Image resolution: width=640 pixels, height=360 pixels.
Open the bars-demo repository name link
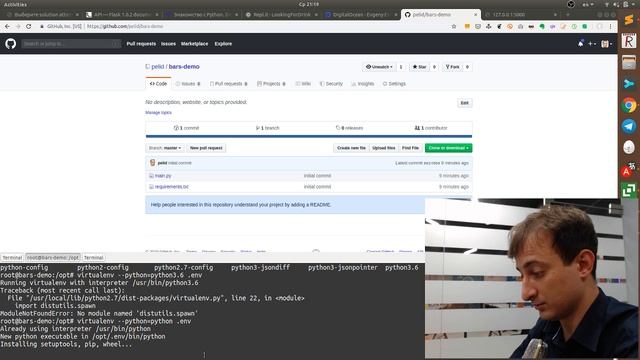[x=184, y=67]
